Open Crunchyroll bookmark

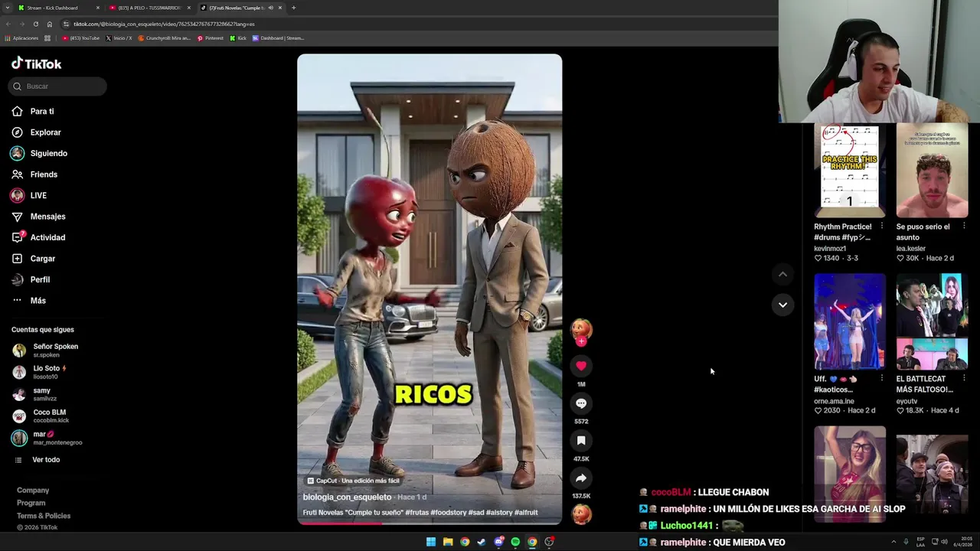165,38
